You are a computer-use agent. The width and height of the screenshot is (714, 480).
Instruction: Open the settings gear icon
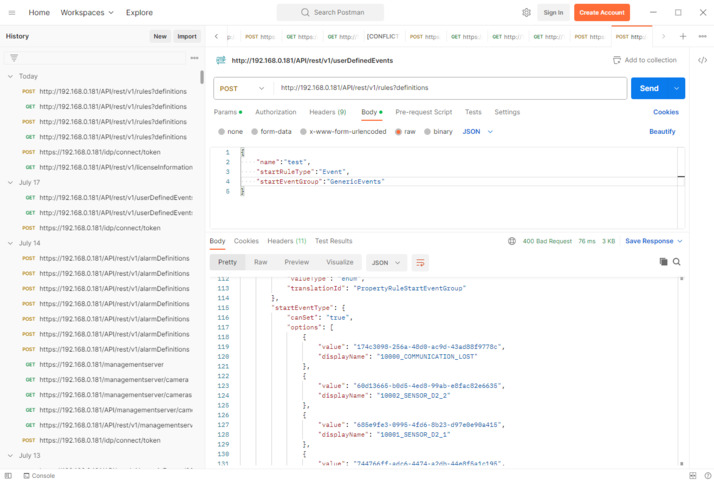tap(526, 13)
